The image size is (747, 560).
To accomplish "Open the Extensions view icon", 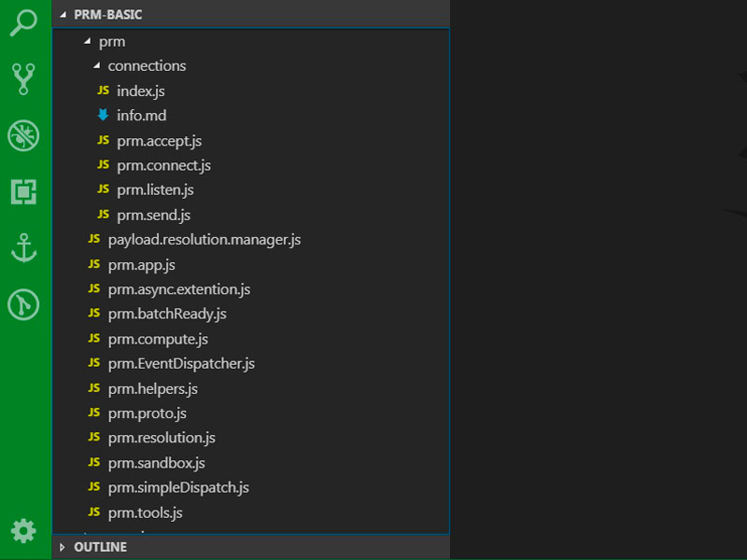I will [23, 191].
